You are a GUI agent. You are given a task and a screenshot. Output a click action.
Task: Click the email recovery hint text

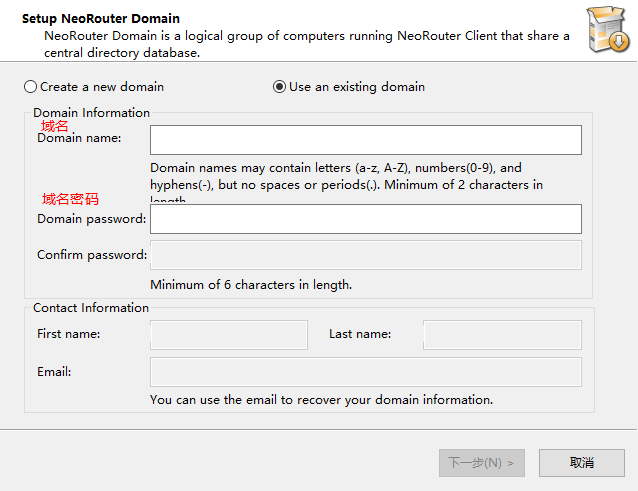322,400
